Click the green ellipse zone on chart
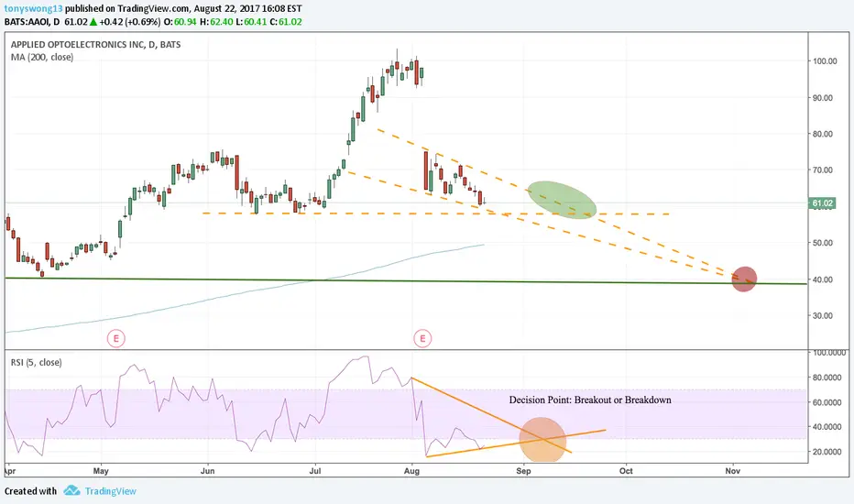 pyautogui.click(x=562, y=200)
